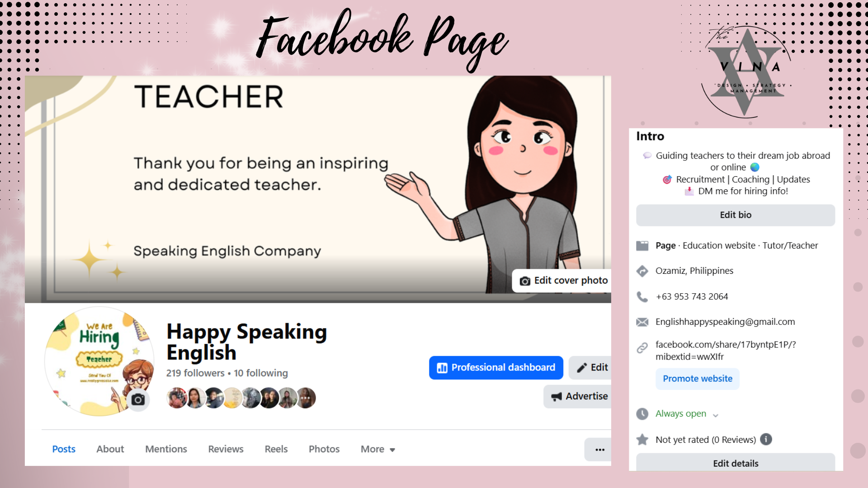The width and height of the screenshot is (868, 488).
Task: Select the Reels tab
Action: point(276,449)
